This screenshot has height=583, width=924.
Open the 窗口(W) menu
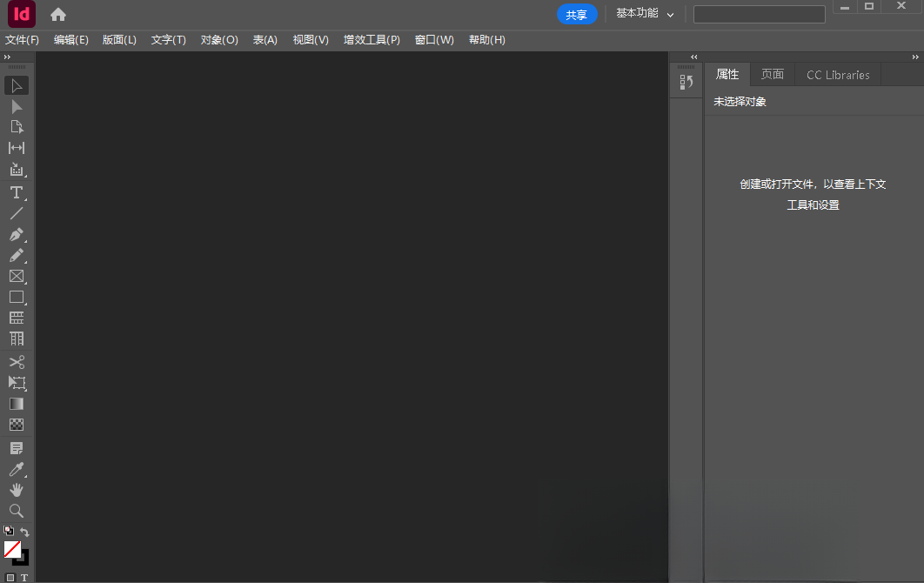434,40
